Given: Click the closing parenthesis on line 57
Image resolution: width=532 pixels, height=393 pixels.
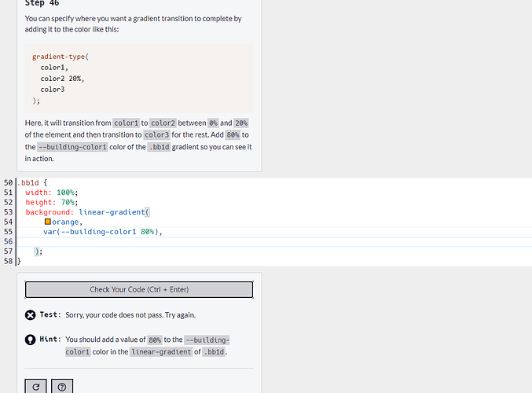Looking at the screenshot, I should [x=37, y=252].
